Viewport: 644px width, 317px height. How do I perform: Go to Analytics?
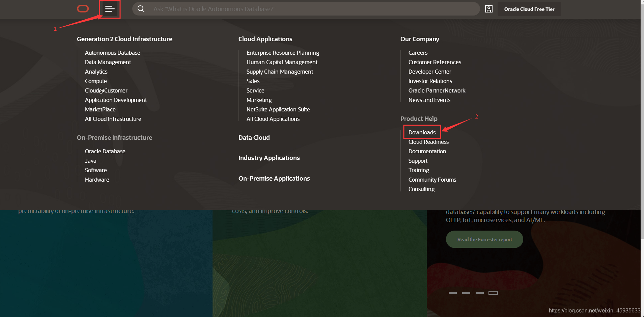(x=96, y=72)
